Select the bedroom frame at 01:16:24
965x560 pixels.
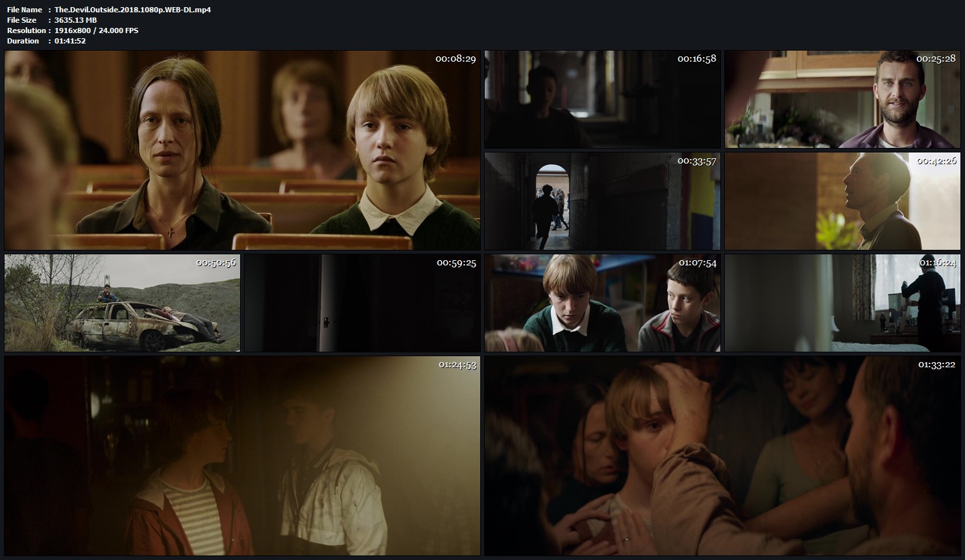coord(842,303)
